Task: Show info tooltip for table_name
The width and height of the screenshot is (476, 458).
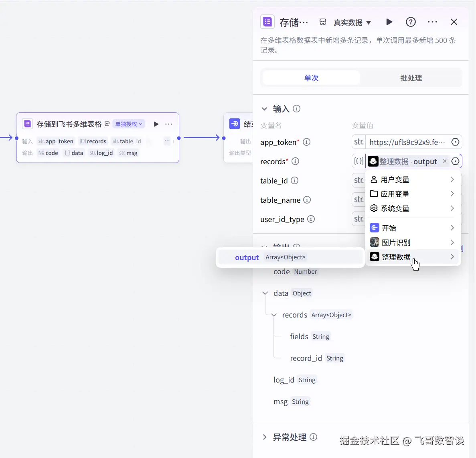Action: click(x=307, y=199)
